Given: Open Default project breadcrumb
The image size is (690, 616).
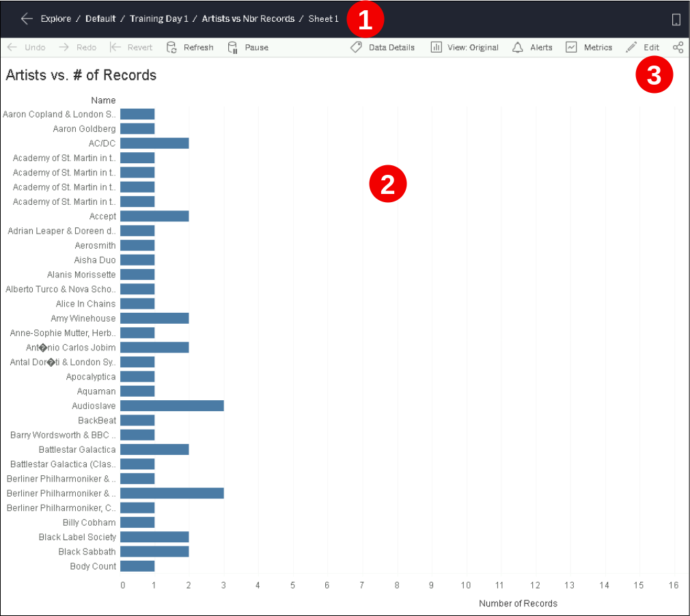Looking at the screenshot, I should 100,18.
